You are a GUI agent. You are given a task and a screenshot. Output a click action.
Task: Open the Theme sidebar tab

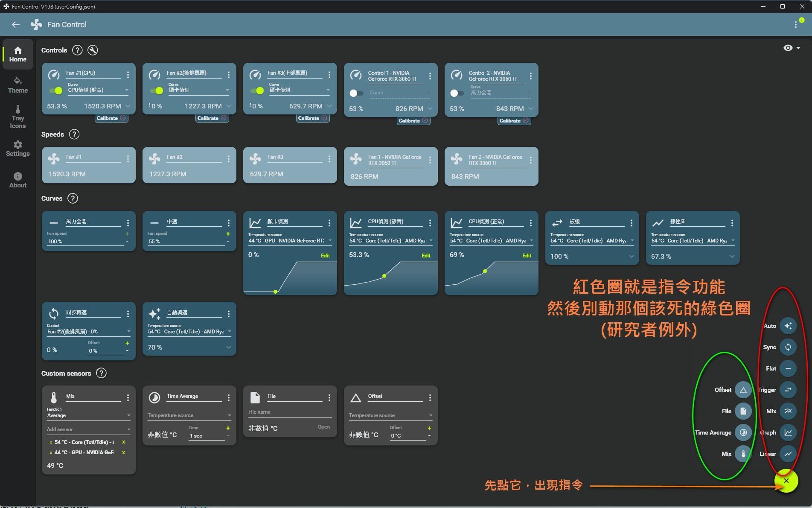(x=18, y=85)
